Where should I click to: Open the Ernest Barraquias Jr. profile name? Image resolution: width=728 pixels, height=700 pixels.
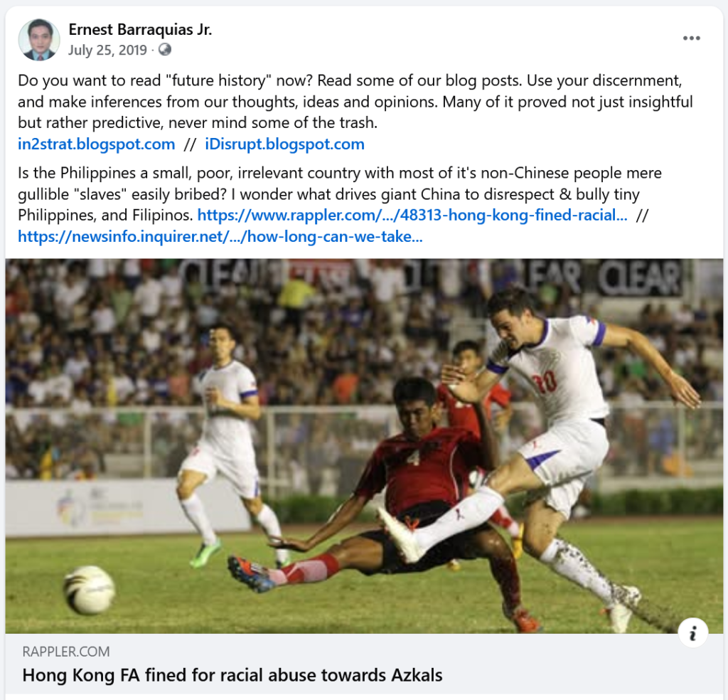(x=140, y=30)
